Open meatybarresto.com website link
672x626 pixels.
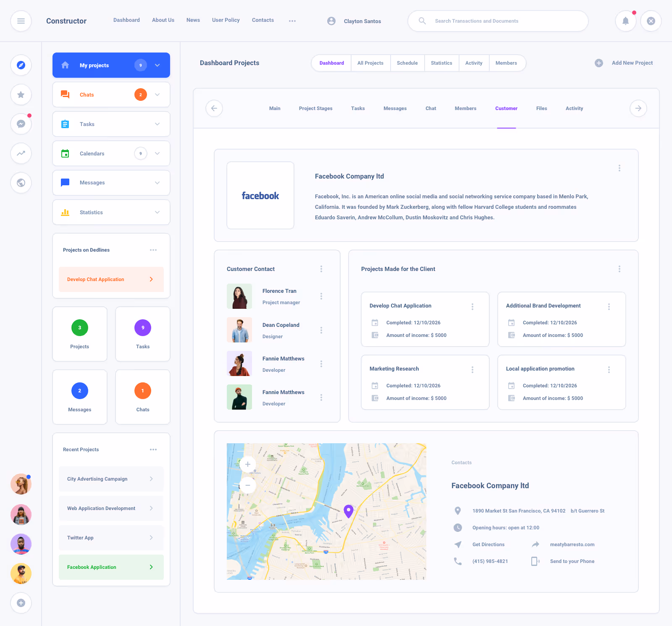tap(572, 544)
